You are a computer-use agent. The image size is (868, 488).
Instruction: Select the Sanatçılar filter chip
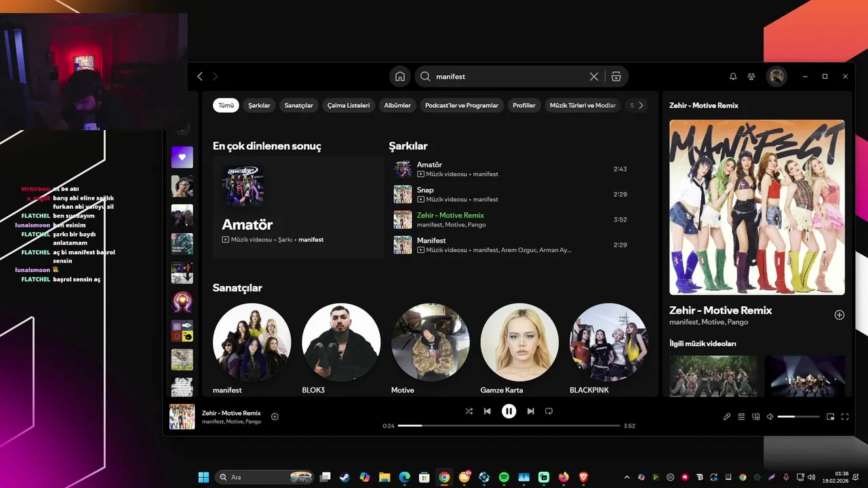298,105
